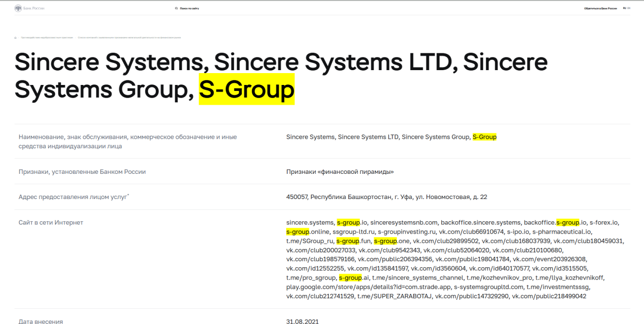Click the company names value in the table
This screenshot has height=324, width=644.
(391, 137)
